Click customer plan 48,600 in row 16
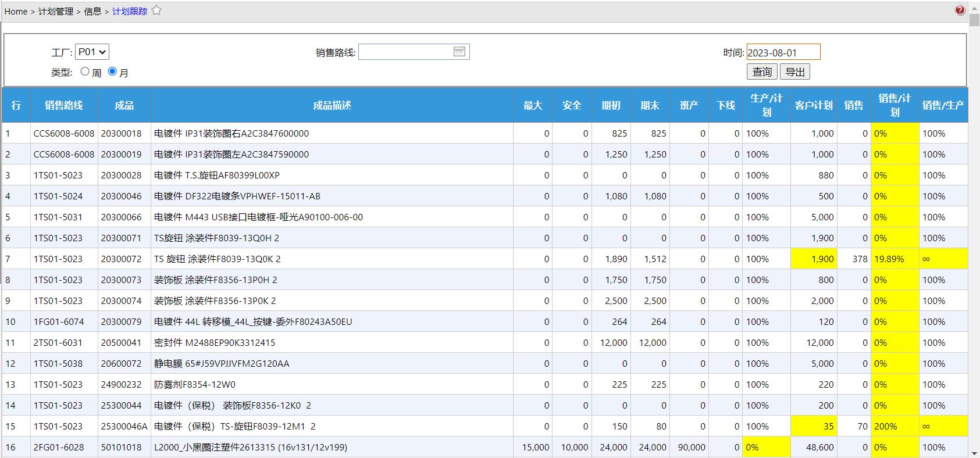Viewport: 980px width, 458px height. pyautogui.click(x=819, y=447)
